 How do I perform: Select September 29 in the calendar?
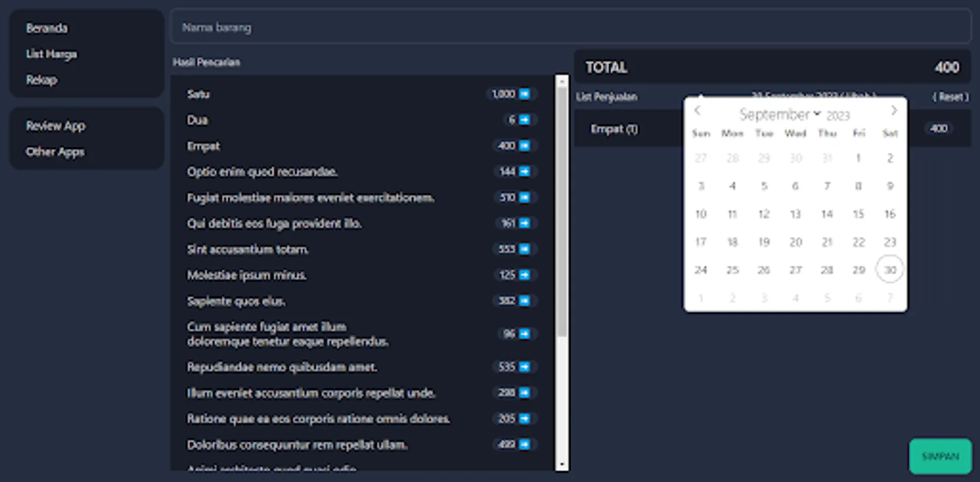(858, 270)
